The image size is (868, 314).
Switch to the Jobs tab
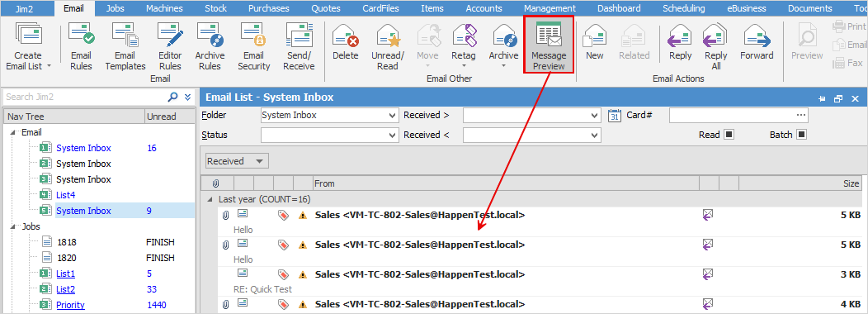[x=116, y=8]
